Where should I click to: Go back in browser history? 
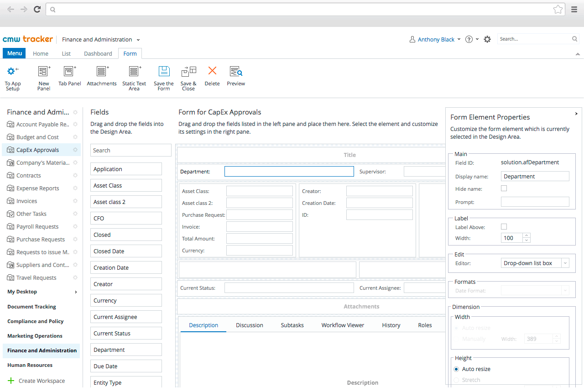(x=10, y=9)
